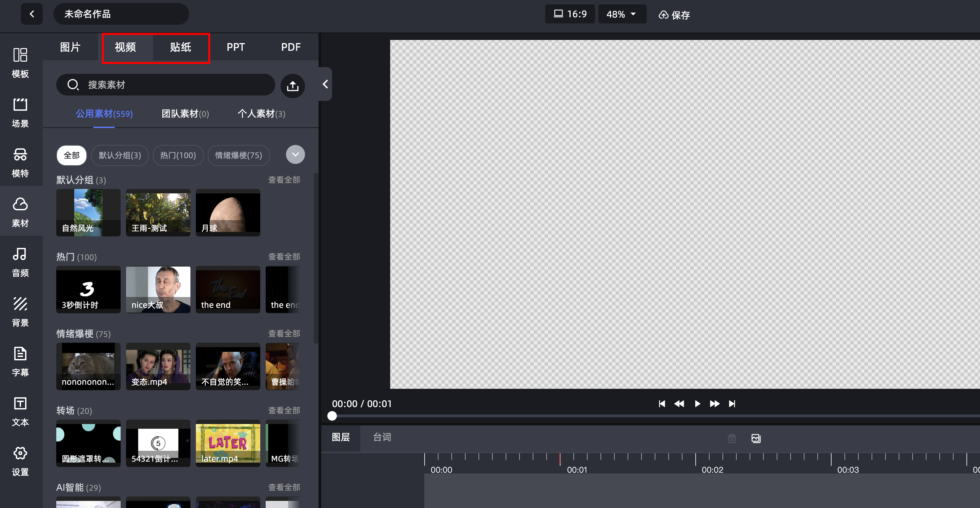The height and width of the screenshot is (508, 980).
Task: View all in 热门 section
Action: pyautogui.click(x=284, y=257)
